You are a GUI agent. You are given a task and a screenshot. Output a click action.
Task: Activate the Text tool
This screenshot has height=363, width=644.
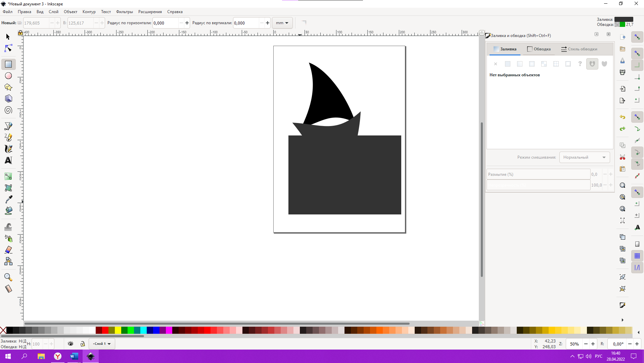[8, 160]
